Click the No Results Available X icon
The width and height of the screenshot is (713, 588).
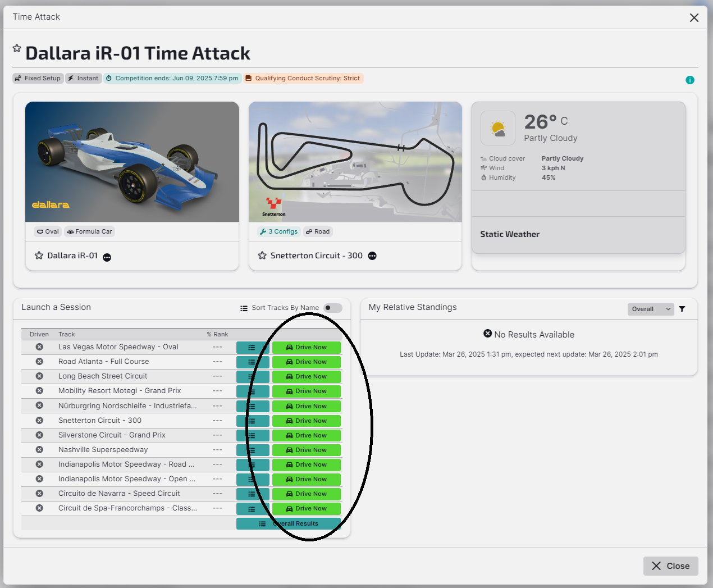487,334
